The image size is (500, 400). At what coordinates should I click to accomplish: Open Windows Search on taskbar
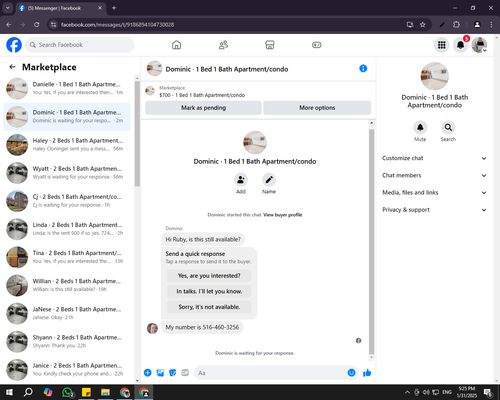point(28,392)
